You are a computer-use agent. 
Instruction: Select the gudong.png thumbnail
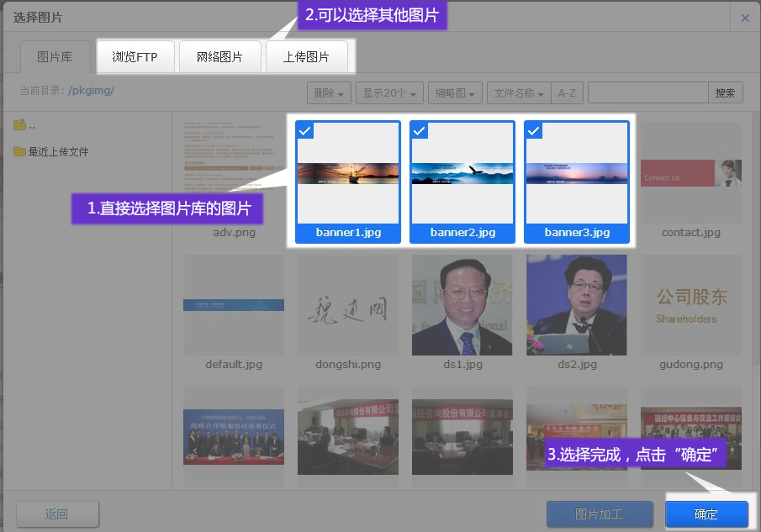pyautogui.click(x=690, y=305)
